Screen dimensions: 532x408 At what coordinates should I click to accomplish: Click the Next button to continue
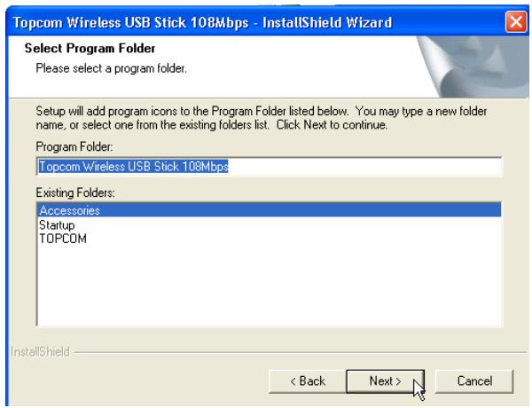(385, 381)
